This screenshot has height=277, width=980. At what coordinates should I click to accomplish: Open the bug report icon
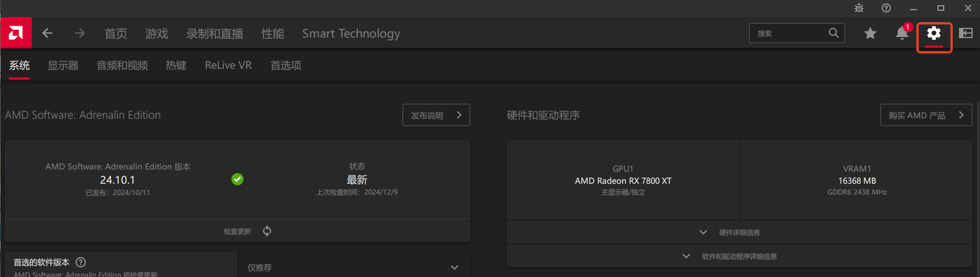[x=859, y=8]
